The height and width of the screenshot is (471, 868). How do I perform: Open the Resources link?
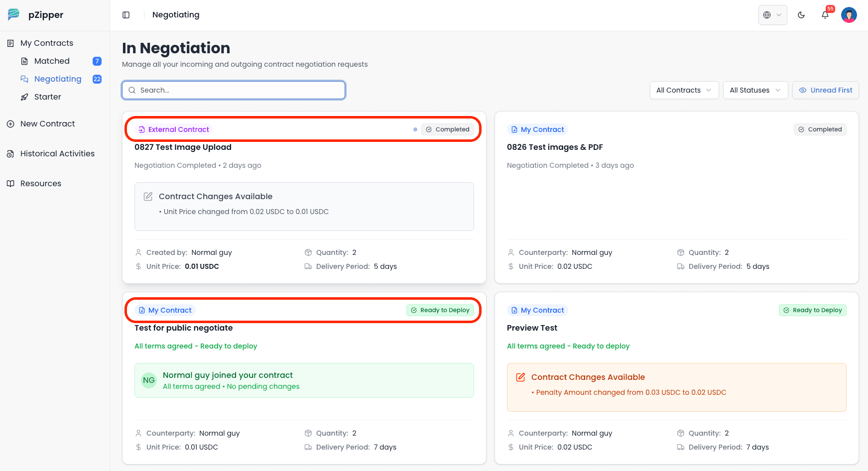coord(40,184)
